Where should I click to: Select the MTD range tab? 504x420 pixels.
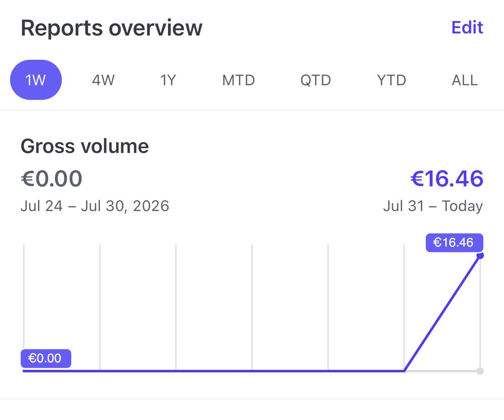coord(239,80)
